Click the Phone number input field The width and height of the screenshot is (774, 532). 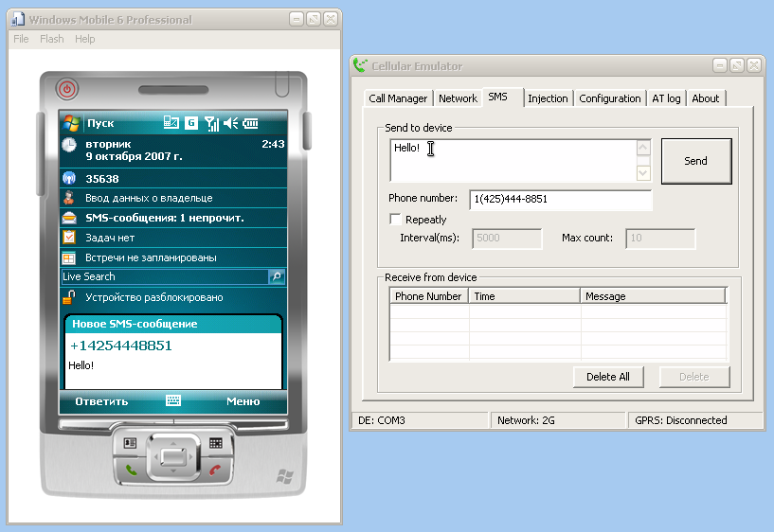(560, 199)
